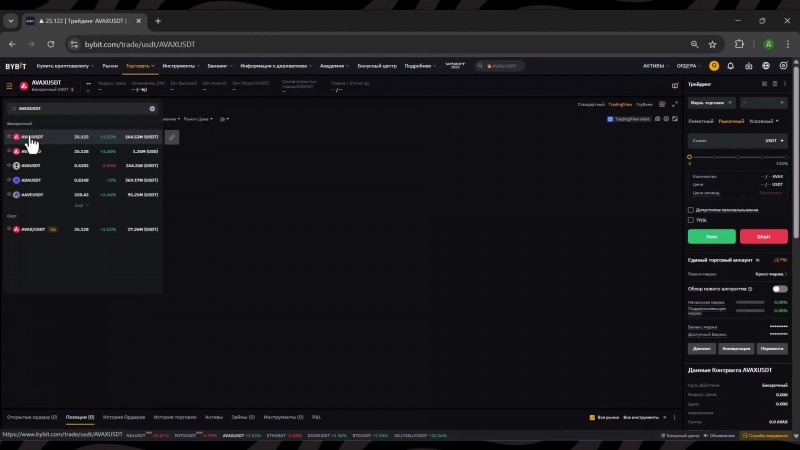Switch to the Рыночный order tab
This screenshot has height=450, width=800.
731,121
